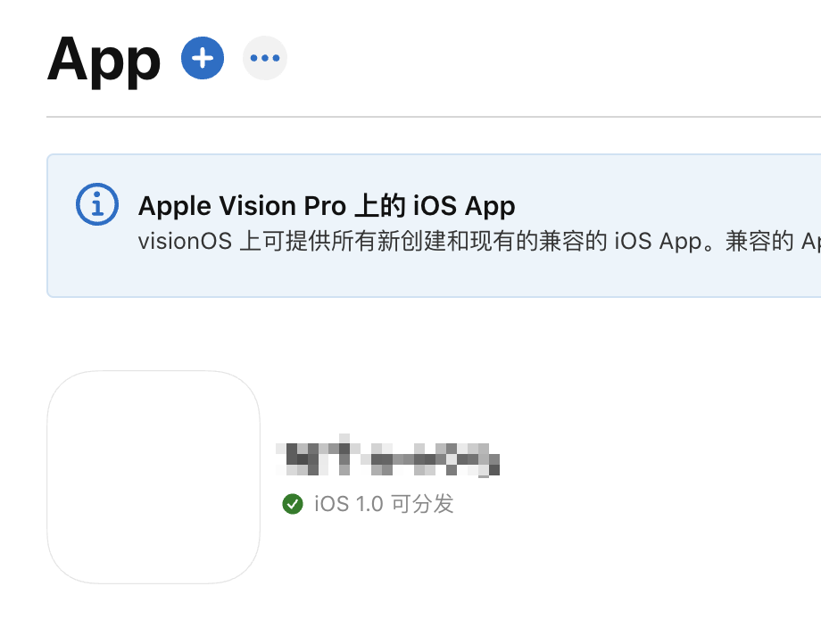This screenshot has height=644, width=821.
Task: Click the "可分发" status label
Action: (x=422, y=504)
